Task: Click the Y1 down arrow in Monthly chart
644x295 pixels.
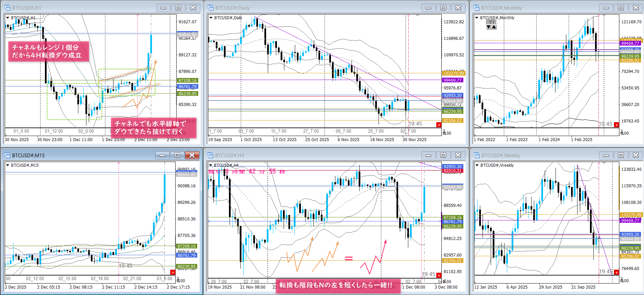Action: click(x=489, y=27)
